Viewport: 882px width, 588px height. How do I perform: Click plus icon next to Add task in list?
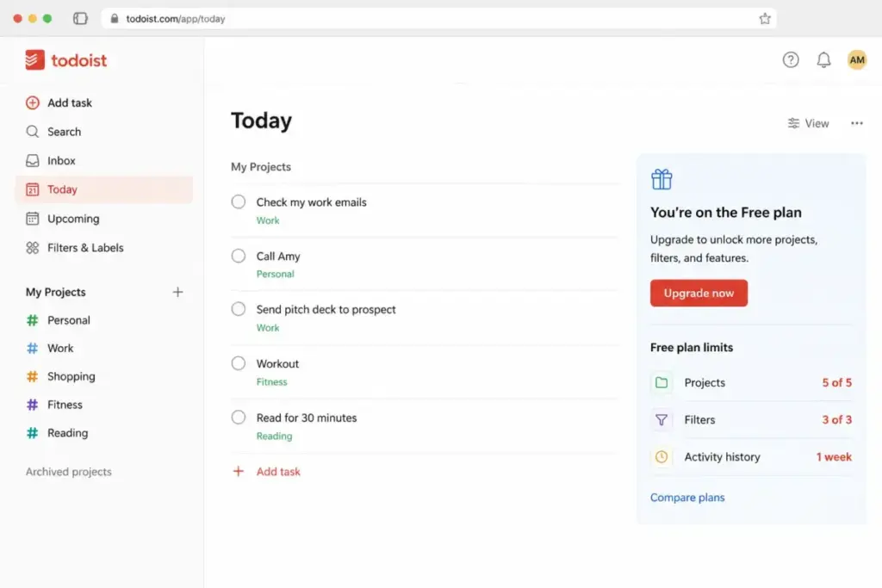tap(239, 472)
